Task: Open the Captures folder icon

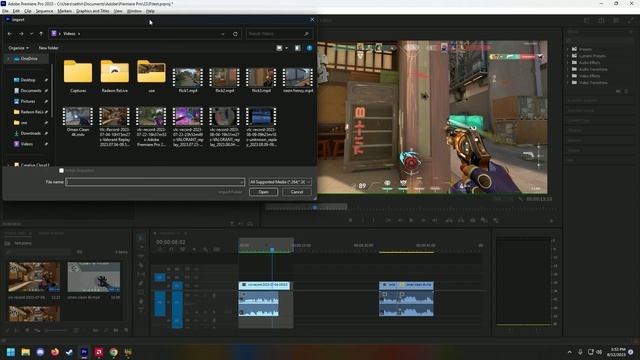Action: (78, 72)
